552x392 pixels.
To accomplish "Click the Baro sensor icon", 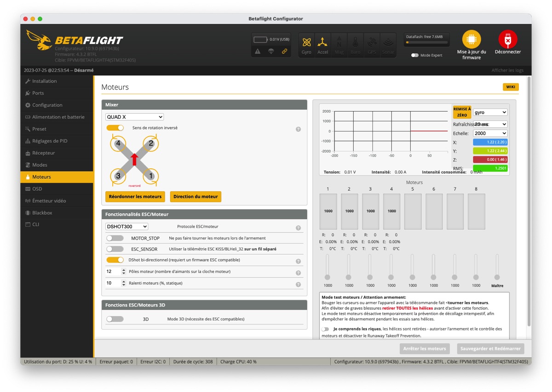I will (x=355, y=45).
